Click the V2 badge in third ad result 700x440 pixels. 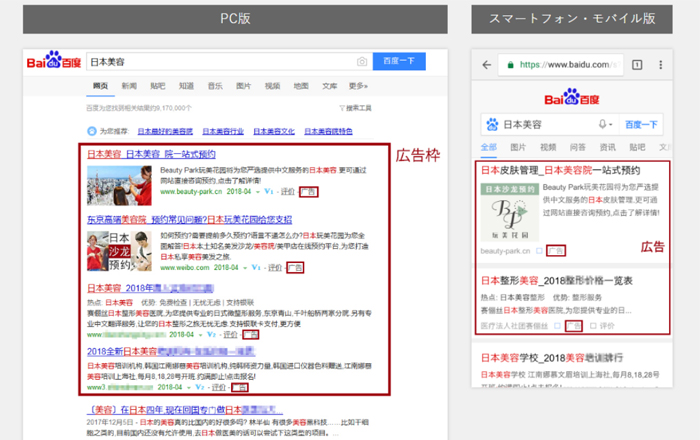(212, 334)
